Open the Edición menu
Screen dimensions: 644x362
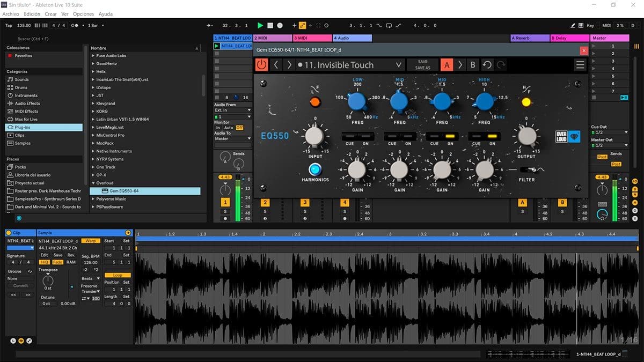pos(32,14)
